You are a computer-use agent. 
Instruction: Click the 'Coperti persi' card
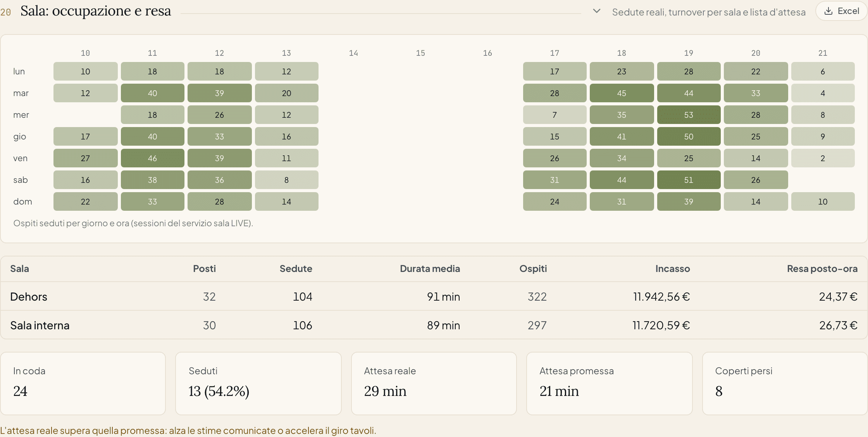(x=785, y=384)
